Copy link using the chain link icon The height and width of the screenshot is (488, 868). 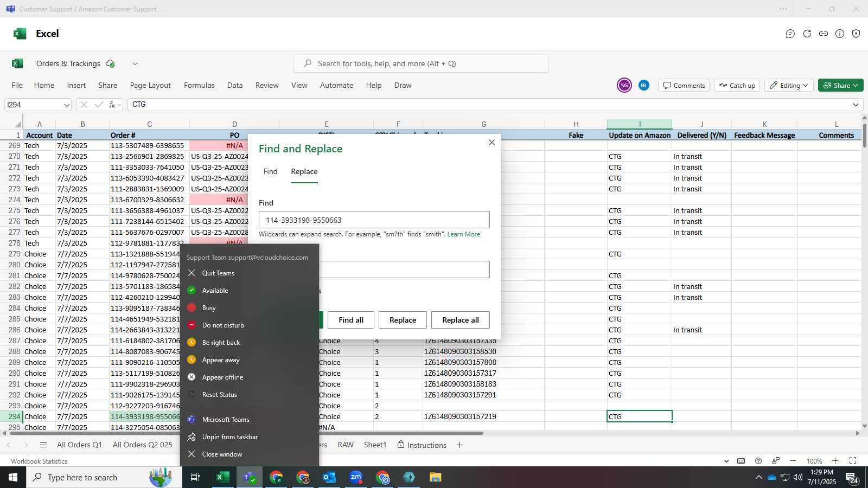[x=824, y=34]
